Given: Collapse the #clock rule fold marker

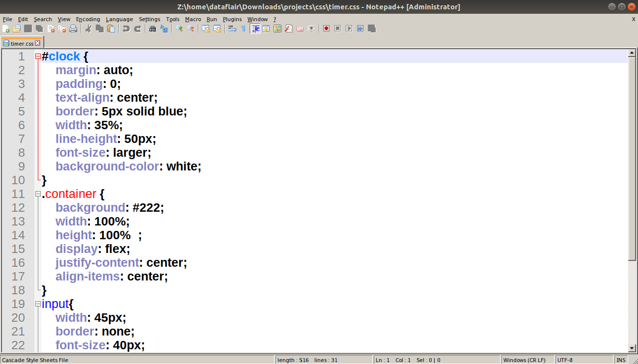Looking at the screenshot, I should click(x=38, y=56).
